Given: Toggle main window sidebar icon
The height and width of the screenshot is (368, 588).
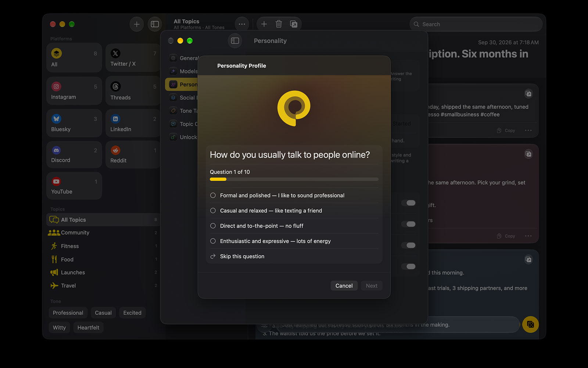Looking at the screenshot, I should pos(155,24).
